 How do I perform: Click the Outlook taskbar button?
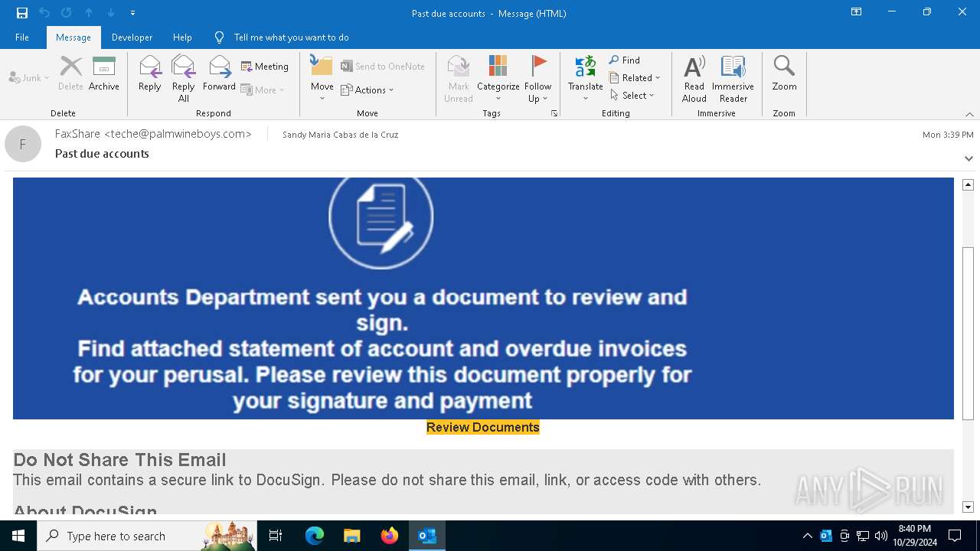(426, 536)
